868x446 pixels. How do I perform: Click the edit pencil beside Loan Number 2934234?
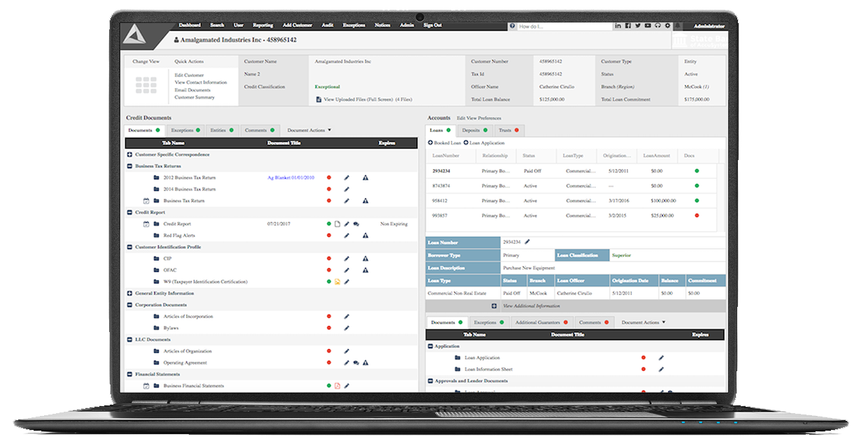click(527, 242)
